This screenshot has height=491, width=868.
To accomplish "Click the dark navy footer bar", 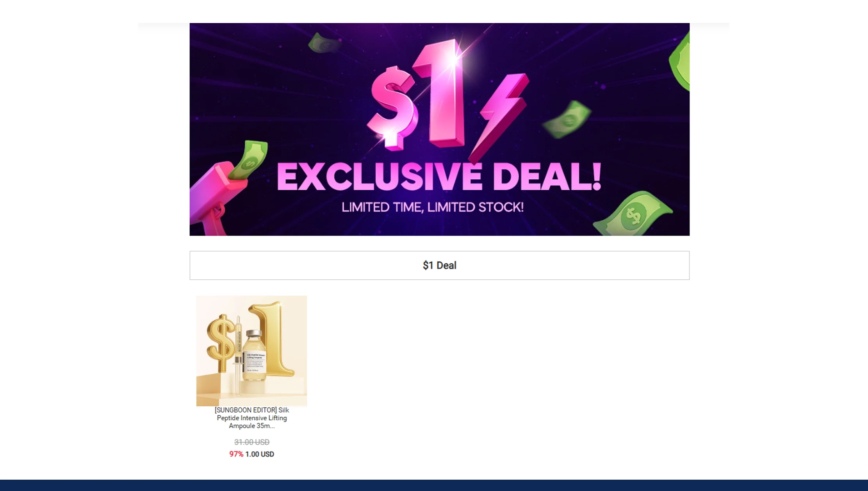I will coord(434,485).
